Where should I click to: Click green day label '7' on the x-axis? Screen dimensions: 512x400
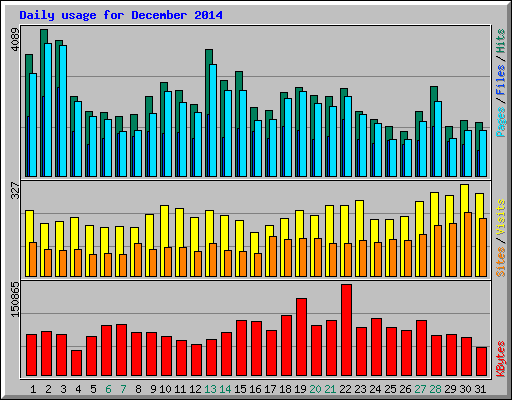tap(123, 389)
